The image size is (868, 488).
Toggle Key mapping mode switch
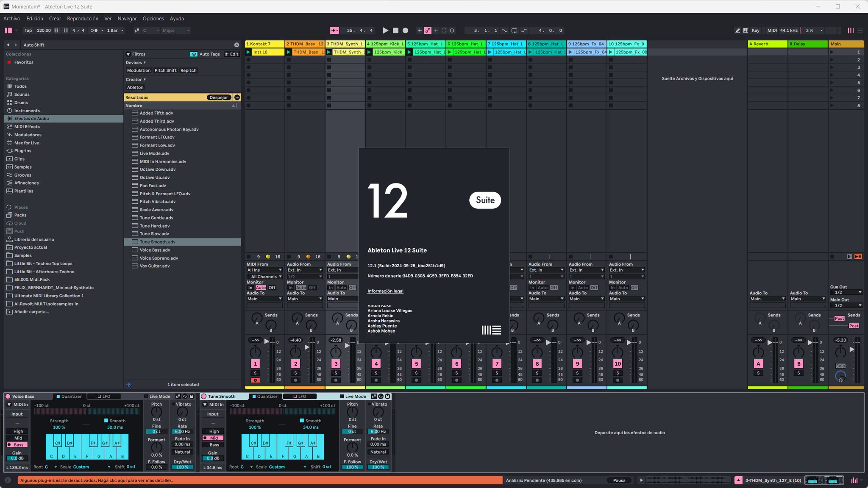tap(755, 30)
